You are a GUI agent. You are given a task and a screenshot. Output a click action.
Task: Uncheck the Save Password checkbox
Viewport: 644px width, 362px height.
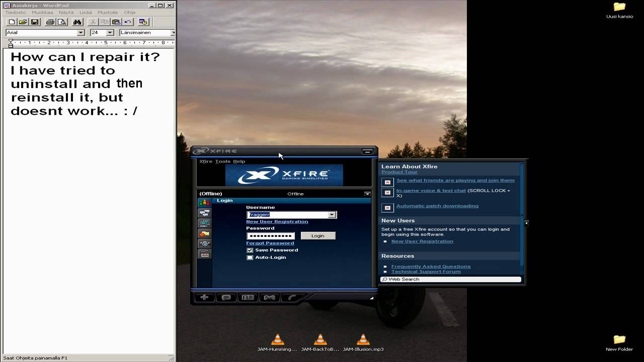[250, 250]
